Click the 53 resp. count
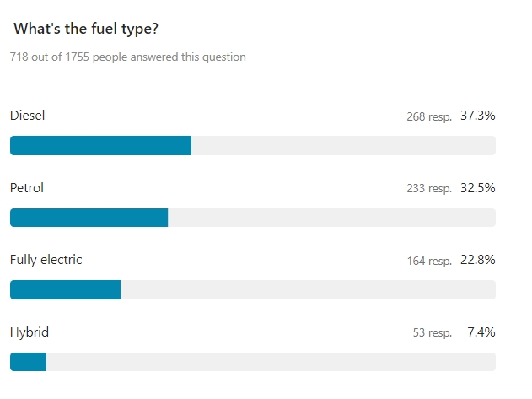The image size is (532, 399). tap(433, 333)
